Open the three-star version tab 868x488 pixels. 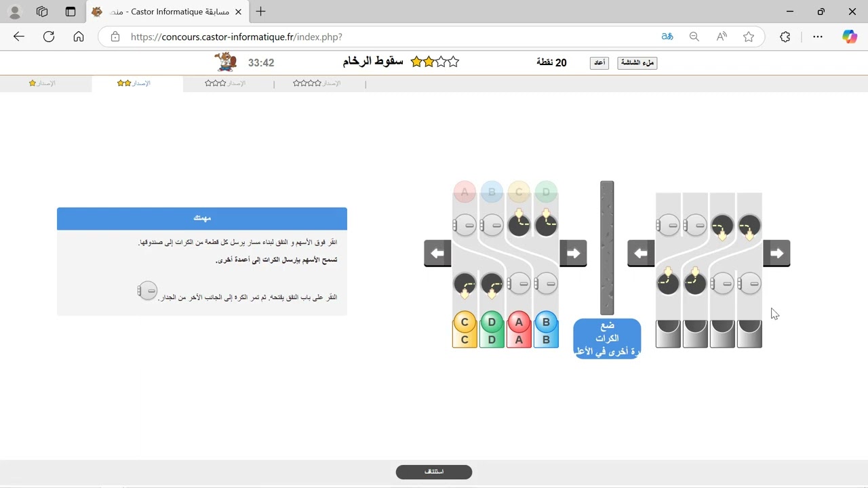226,83
